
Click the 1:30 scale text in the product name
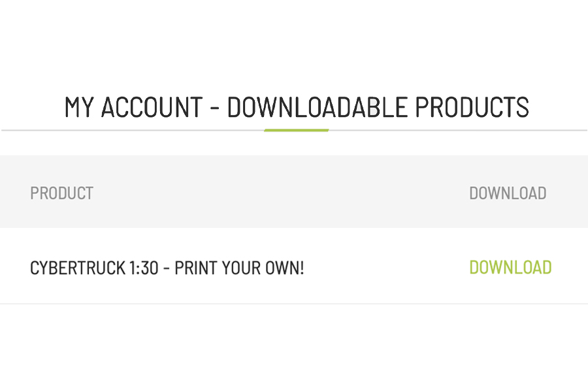[x=144, y=268]
